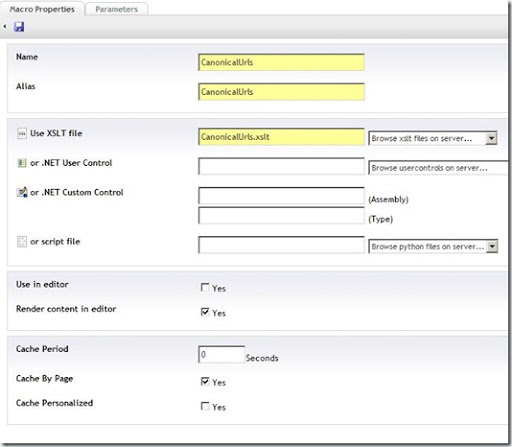Open the Parameters tab
The height and width of the screenshot is (447, 512).
coord(116,9)
